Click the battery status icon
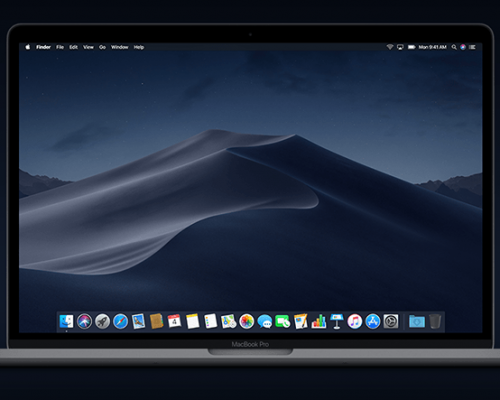The height and width of the screenshot is (400, 500). (412, 47)
